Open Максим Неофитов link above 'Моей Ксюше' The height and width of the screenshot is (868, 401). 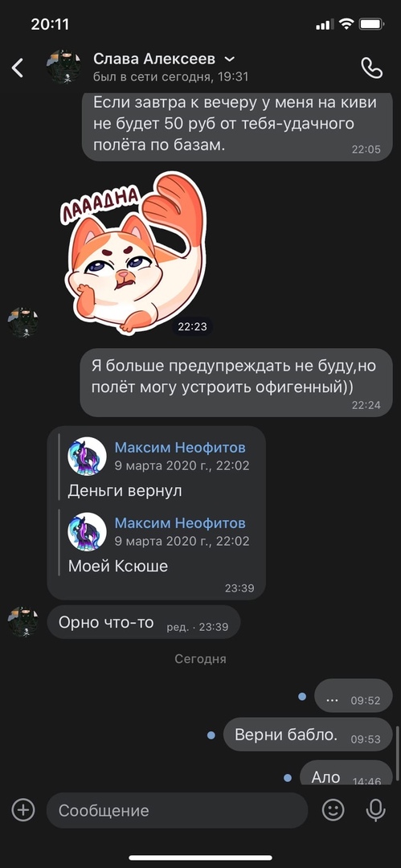pos(180,522)
